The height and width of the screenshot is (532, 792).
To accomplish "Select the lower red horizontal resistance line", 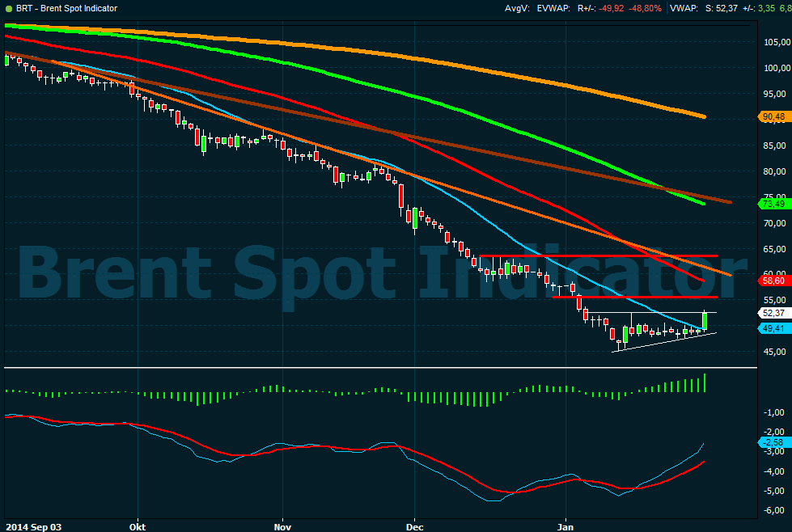I will [x=635, y=297].
